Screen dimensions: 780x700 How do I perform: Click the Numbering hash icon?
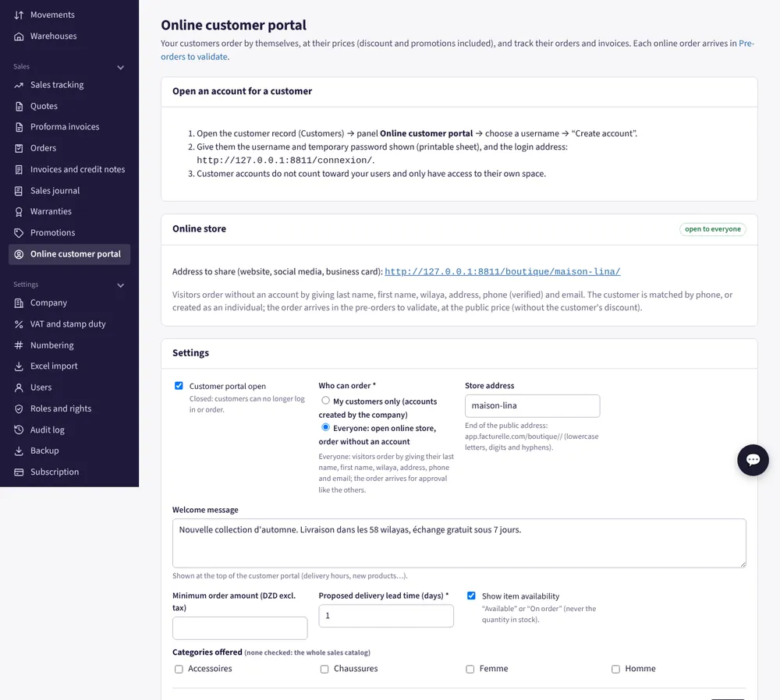tap(19, 345)
